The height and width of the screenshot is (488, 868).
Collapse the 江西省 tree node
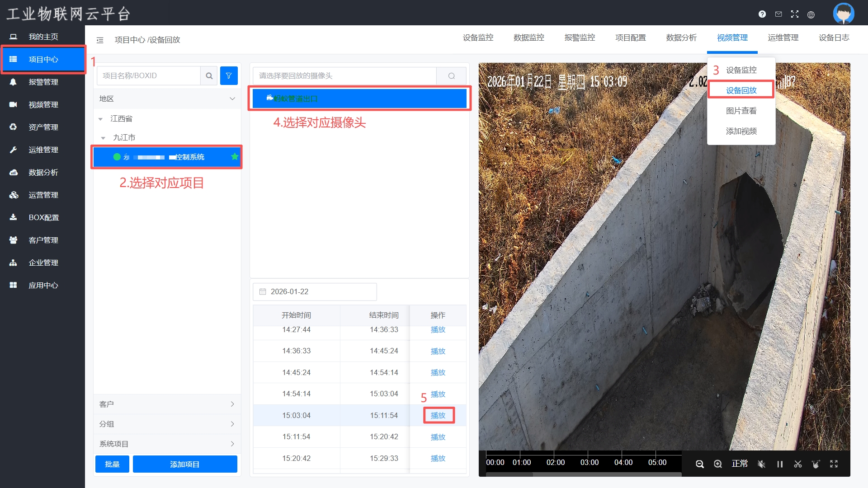100,119
